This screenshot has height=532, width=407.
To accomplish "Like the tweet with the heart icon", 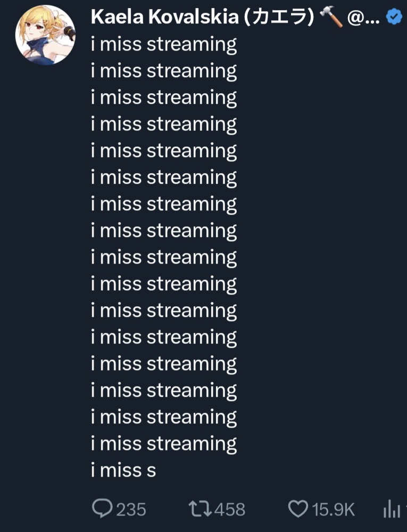I will pos(297,509).
